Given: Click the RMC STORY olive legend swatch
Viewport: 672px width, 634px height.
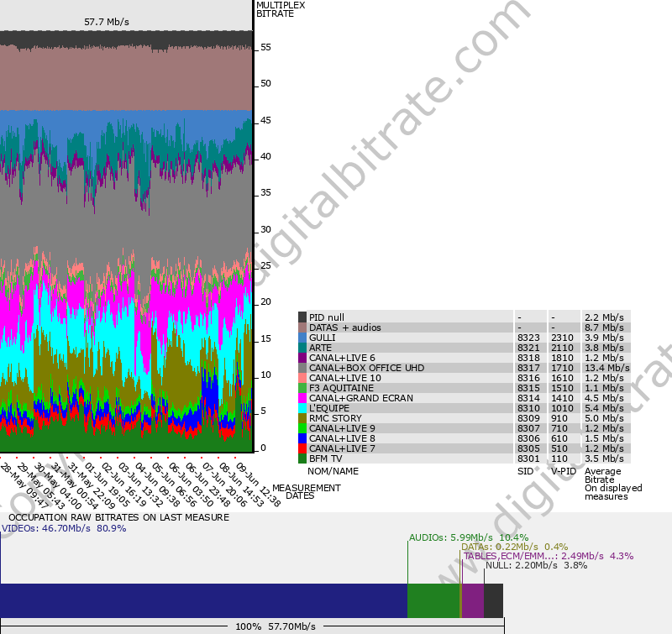Looking at the screenshot, I should (x=302, y=418).
